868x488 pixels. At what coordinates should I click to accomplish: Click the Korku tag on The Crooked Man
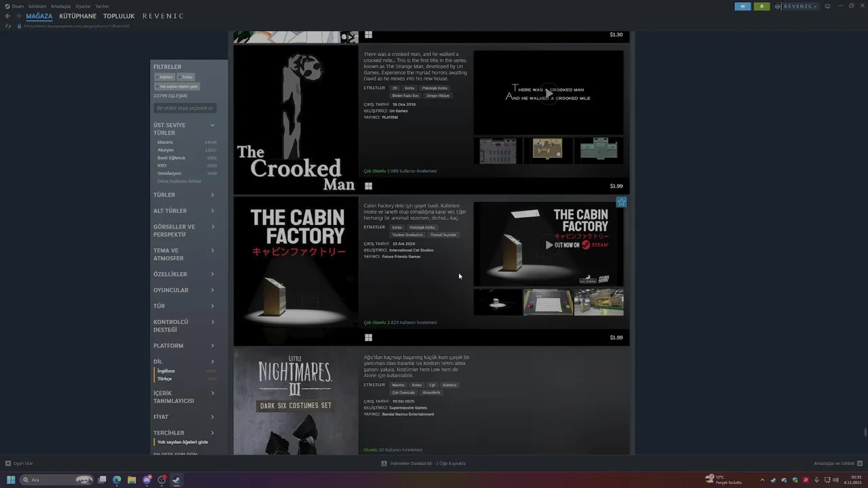click(410, 88)
